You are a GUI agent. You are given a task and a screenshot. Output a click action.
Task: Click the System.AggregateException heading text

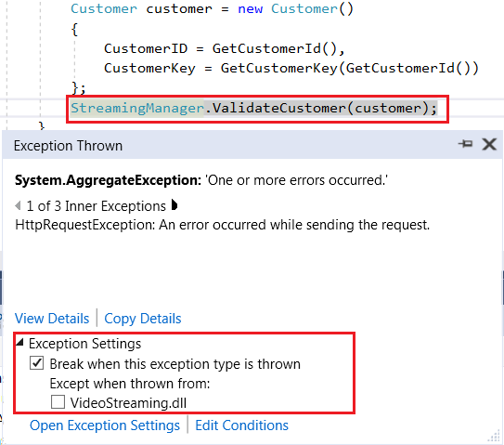108,180
